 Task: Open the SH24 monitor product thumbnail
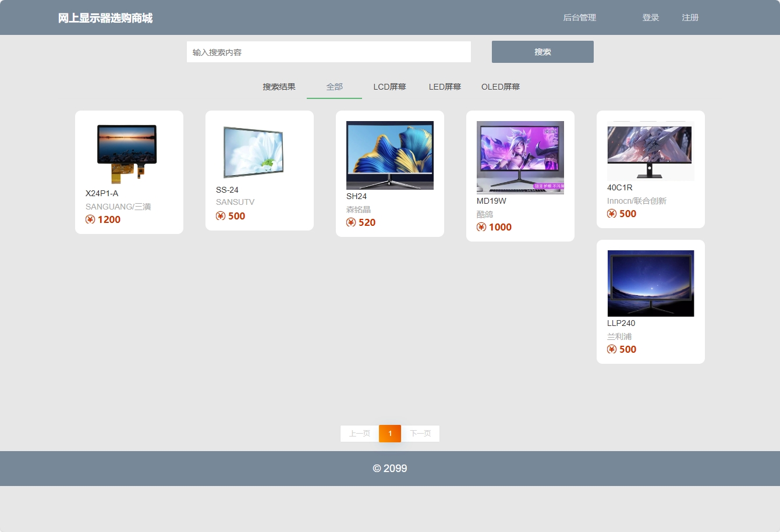tap(389, 155)
